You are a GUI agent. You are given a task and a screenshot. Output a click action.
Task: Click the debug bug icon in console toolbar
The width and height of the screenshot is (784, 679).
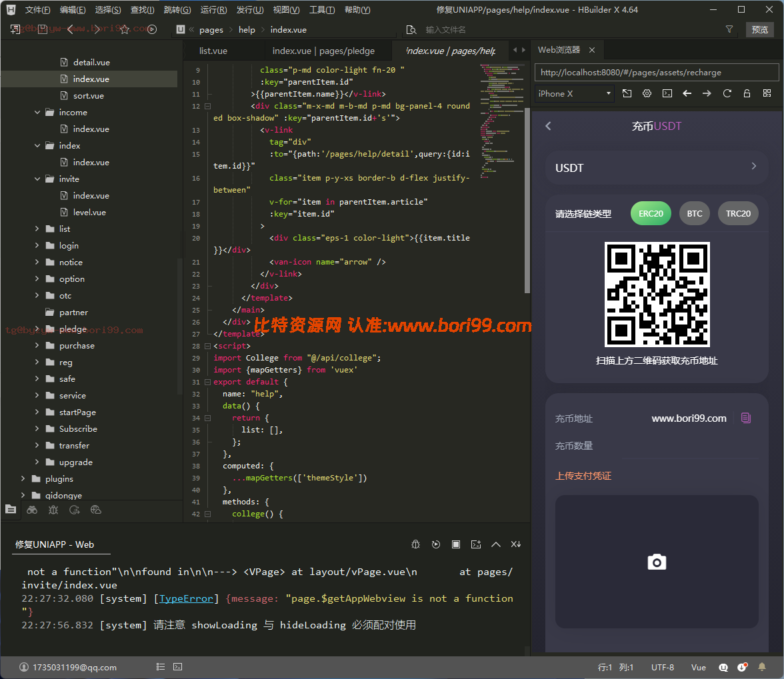(x=415, y=544)
